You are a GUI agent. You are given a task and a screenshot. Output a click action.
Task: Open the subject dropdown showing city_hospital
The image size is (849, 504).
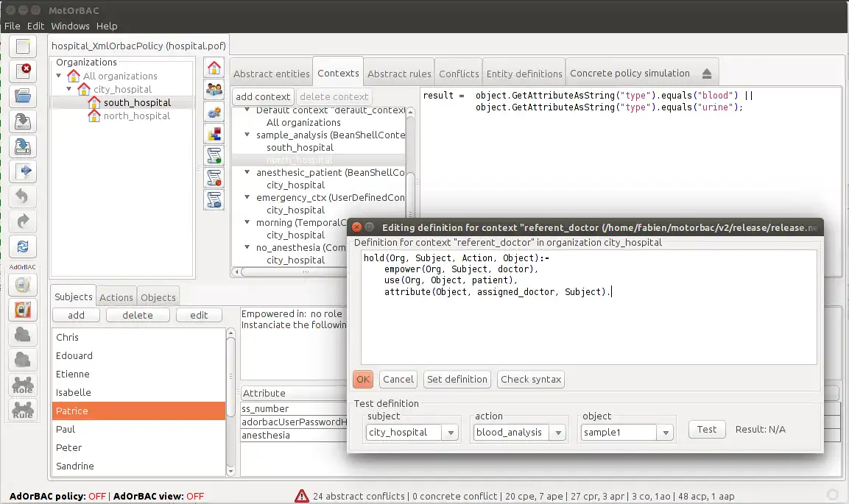(x=451, y=433)
